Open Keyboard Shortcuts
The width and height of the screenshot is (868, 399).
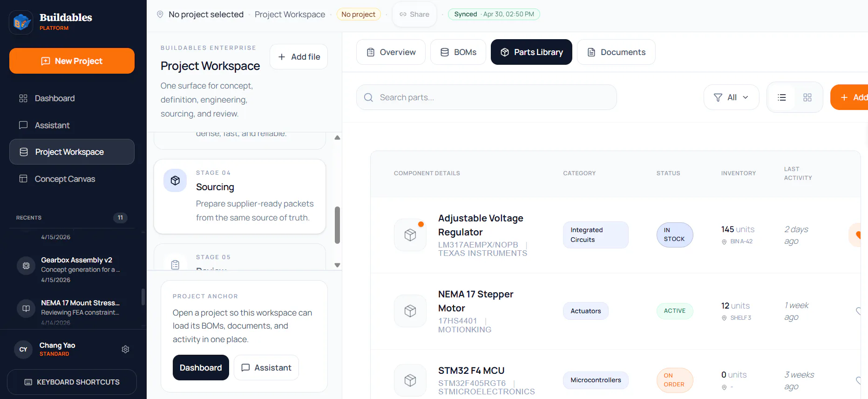[x=72, y=382]
